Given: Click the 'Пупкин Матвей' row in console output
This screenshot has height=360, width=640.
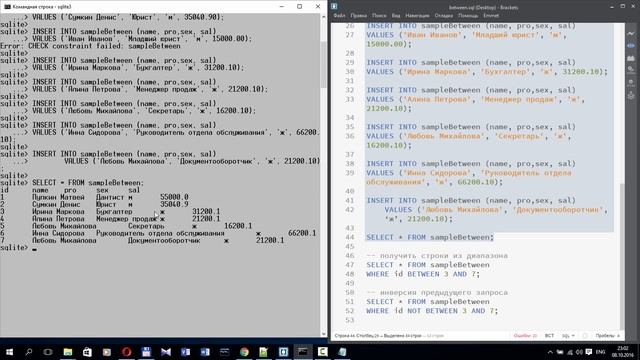Looking at the screenshot, I should coord(95,197).
